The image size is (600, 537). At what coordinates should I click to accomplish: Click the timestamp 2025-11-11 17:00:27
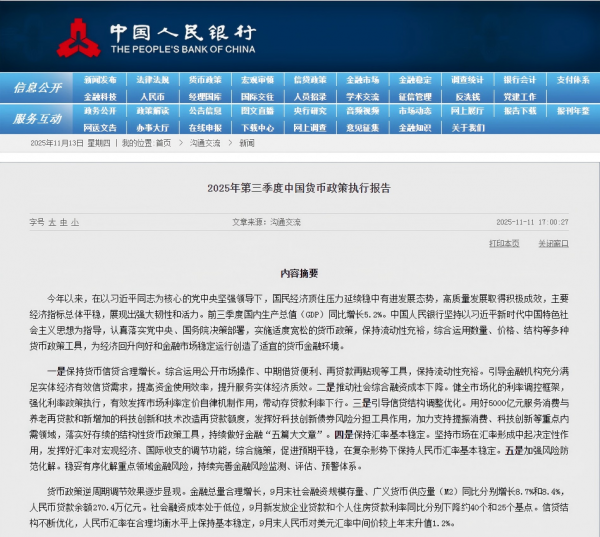coord(532,222)
